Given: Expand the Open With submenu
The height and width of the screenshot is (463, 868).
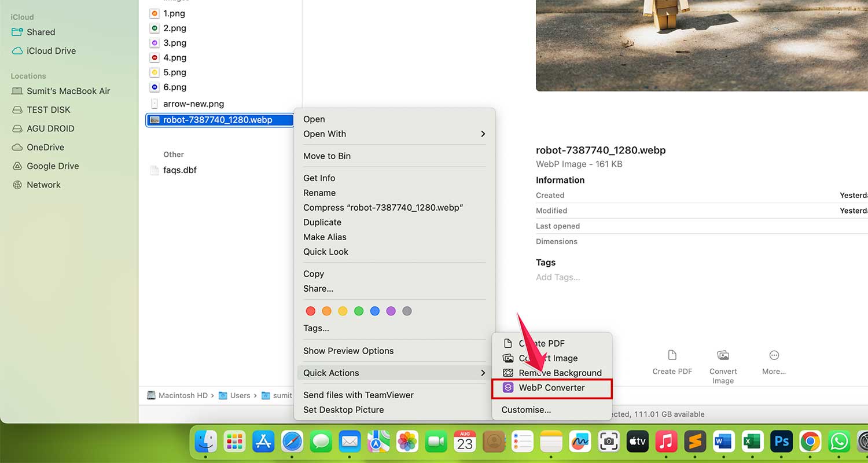Looking at the screenshot, I should tap(325, 134).
